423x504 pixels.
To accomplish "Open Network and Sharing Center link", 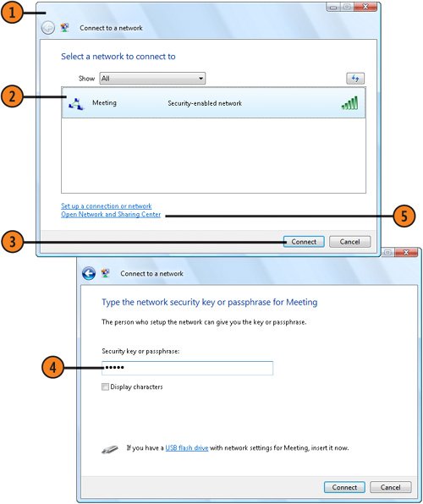I will pyautogui.click(x=111, y=215).
